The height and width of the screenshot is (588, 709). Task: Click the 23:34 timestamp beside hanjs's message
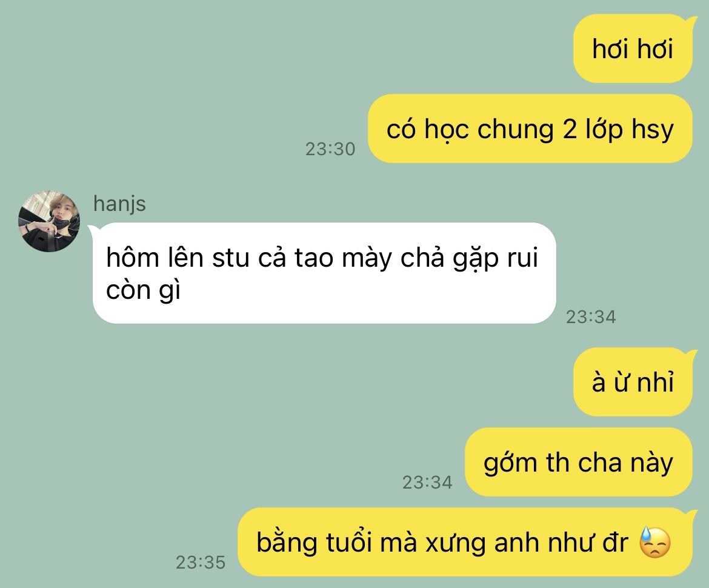point(591,316)
